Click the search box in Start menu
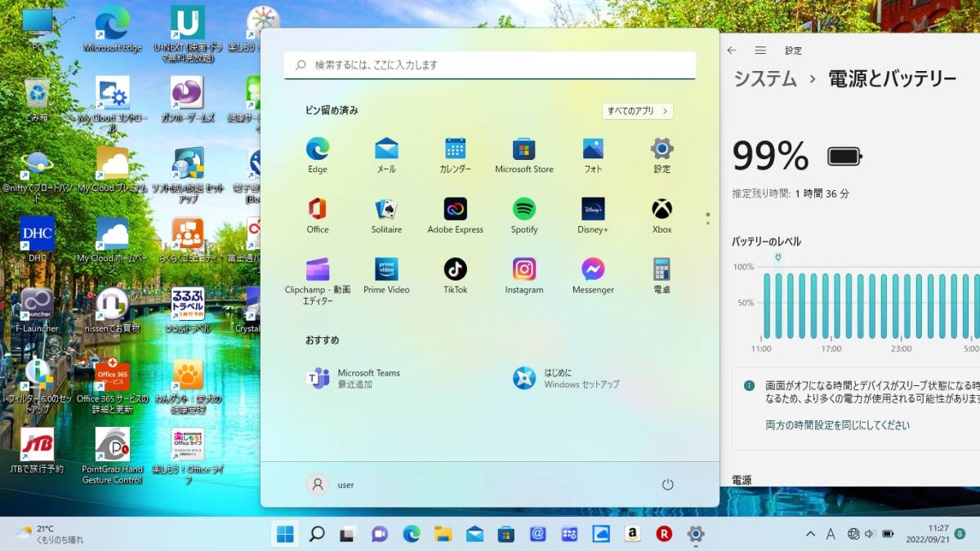Image resolution: width=980 pixels, height=551 pixels. tap(490, 64)
